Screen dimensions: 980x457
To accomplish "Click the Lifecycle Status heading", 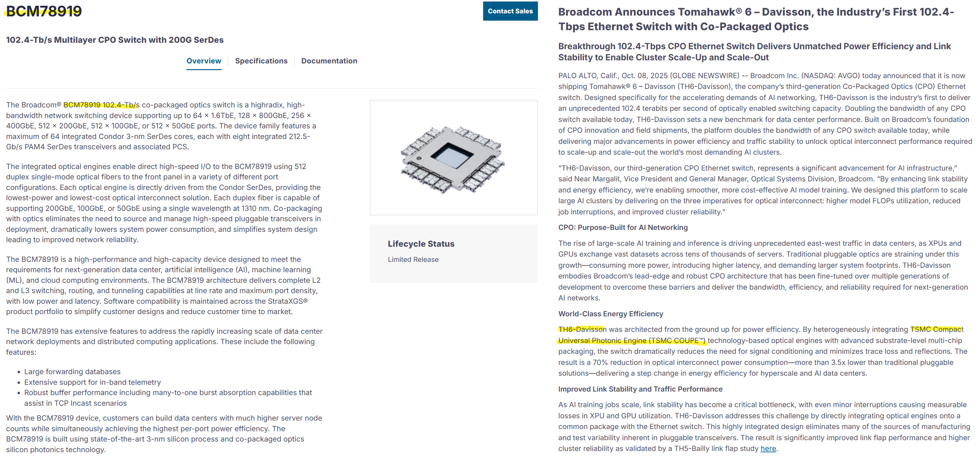I will 421,244.
